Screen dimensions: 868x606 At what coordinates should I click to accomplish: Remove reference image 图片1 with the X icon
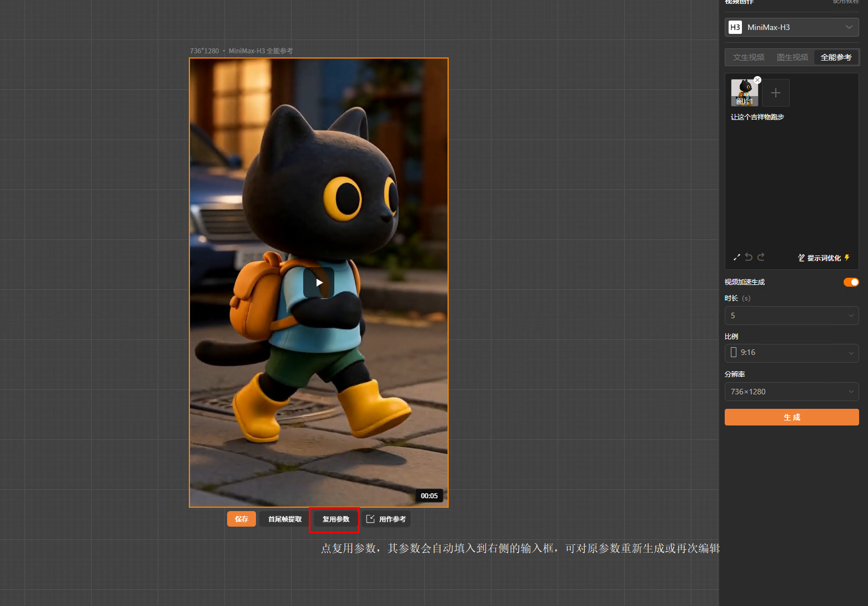[x=757, y=80]
